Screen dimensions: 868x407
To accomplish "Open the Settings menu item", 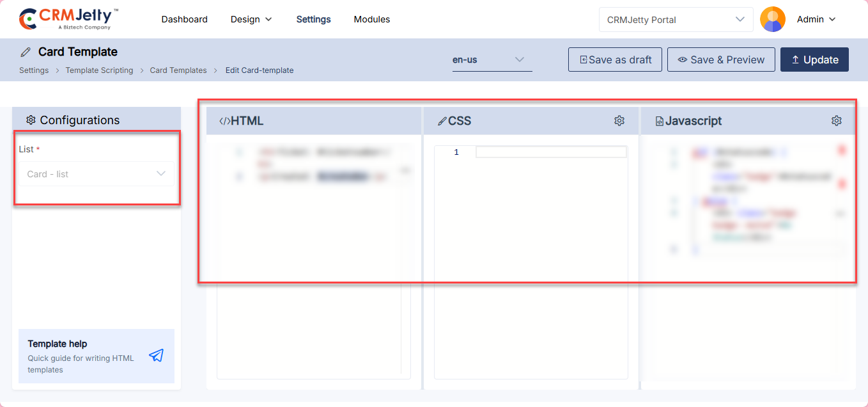I will tap(313, 19).
